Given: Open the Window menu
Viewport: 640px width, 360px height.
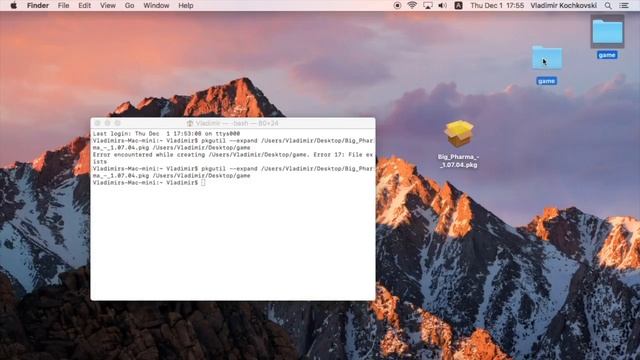Looking at the screenshot, I should pos(156,5).
